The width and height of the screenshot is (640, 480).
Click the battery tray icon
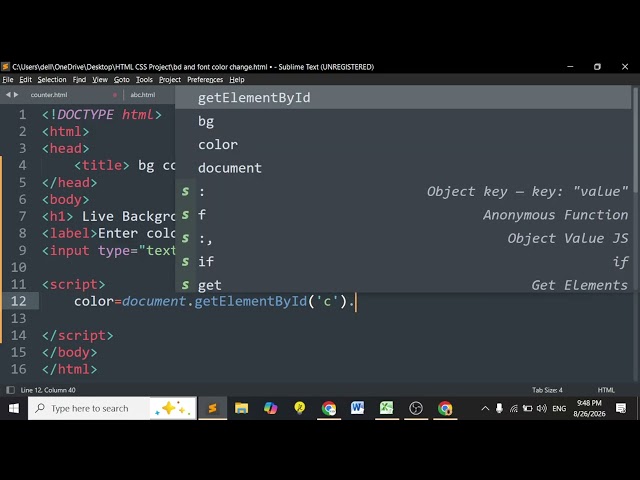pyautogui.click(x=527, y=408)
